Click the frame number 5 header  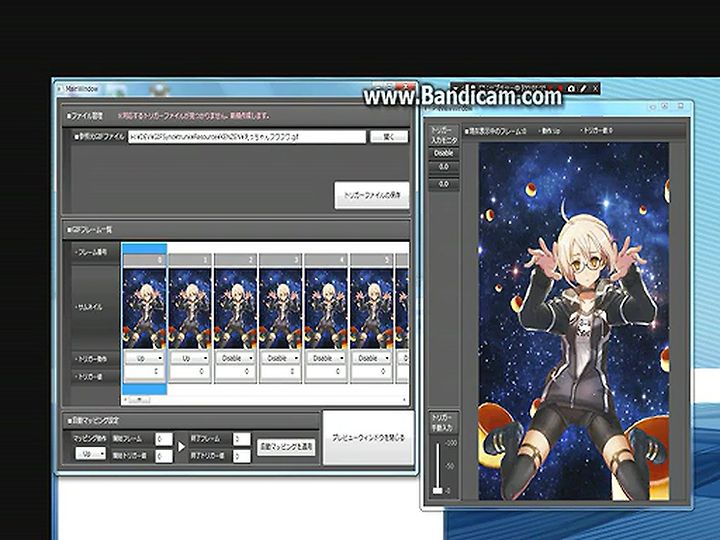click(x=372, y=260)
